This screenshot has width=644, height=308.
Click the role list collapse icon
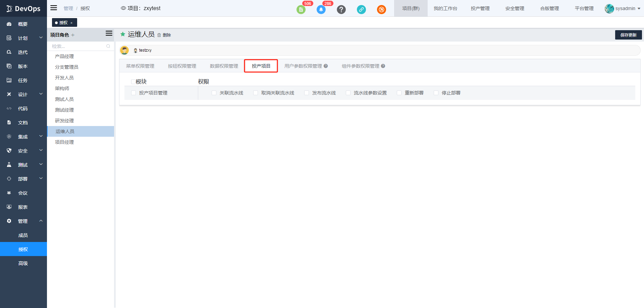[109, 34]
